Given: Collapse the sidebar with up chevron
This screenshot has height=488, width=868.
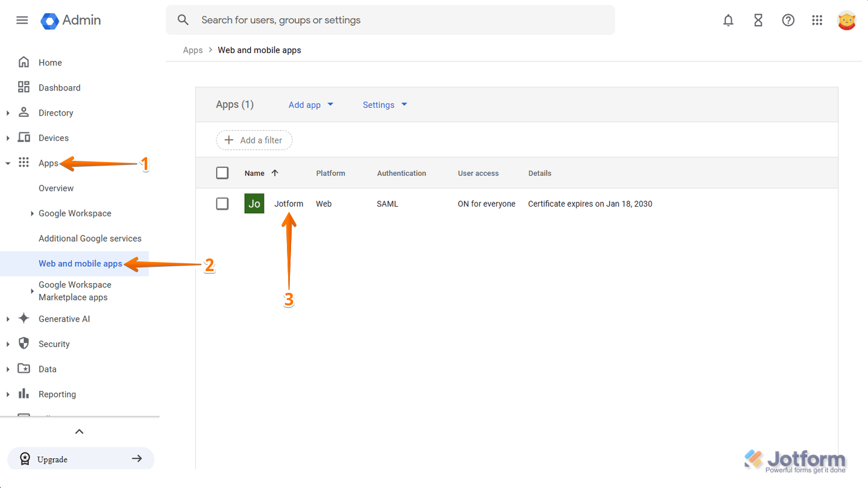Looking at the screenshot, I should pos(79,431).
